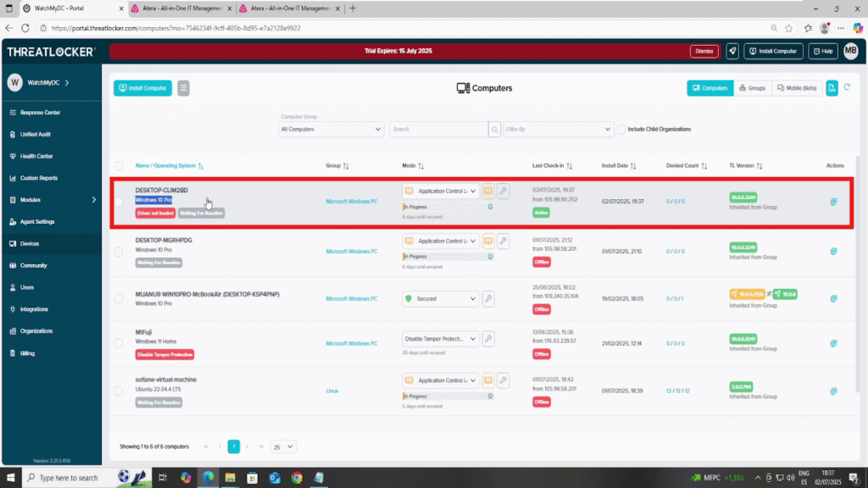Open the rocket launch icon in header
Screen dimensions: 868x488
click(732, 51)
